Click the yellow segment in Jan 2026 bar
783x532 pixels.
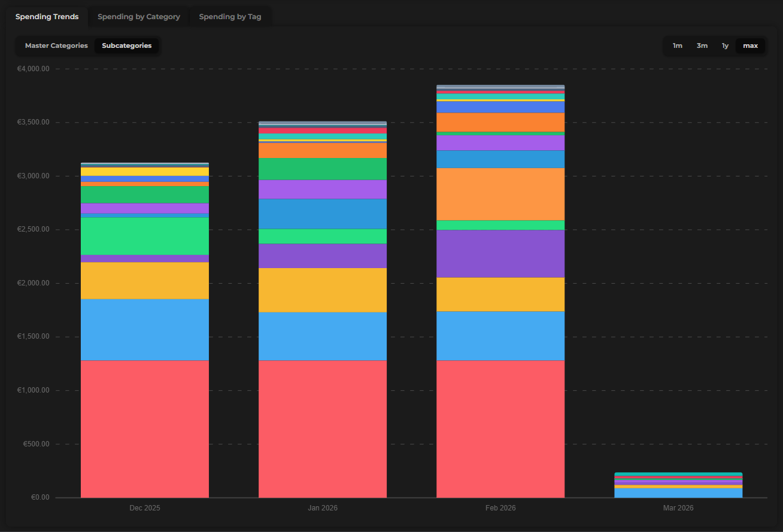[322, 290]
